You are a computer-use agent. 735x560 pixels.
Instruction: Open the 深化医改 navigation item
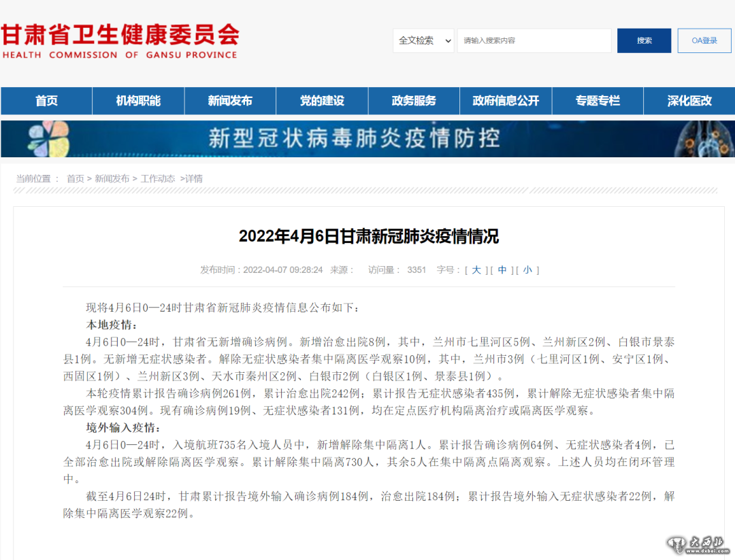click(689, 101)
